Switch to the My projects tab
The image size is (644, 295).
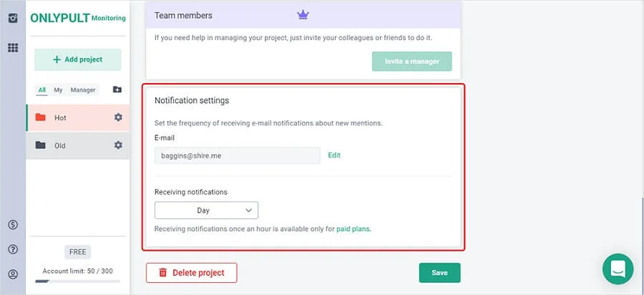(x=58, y=90)
